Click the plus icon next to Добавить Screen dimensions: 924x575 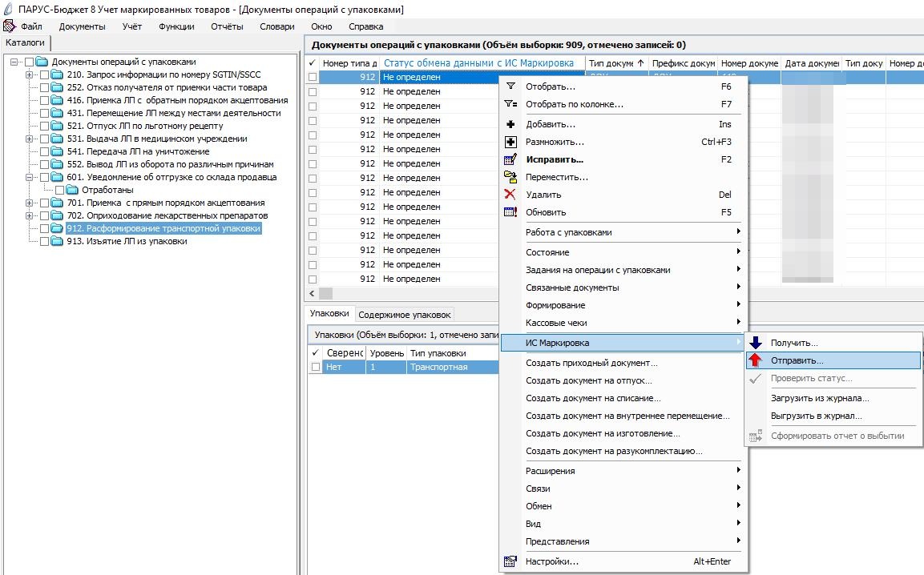point(510,124)
